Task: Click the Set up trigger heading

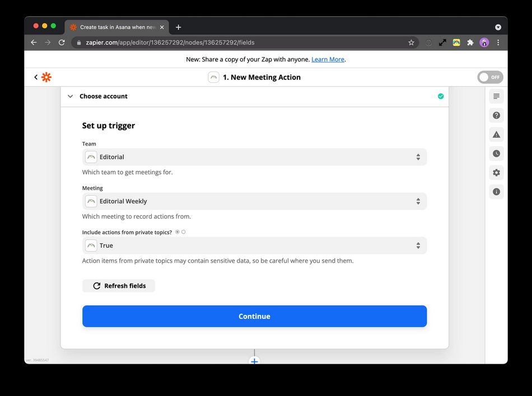Action: 109,126
